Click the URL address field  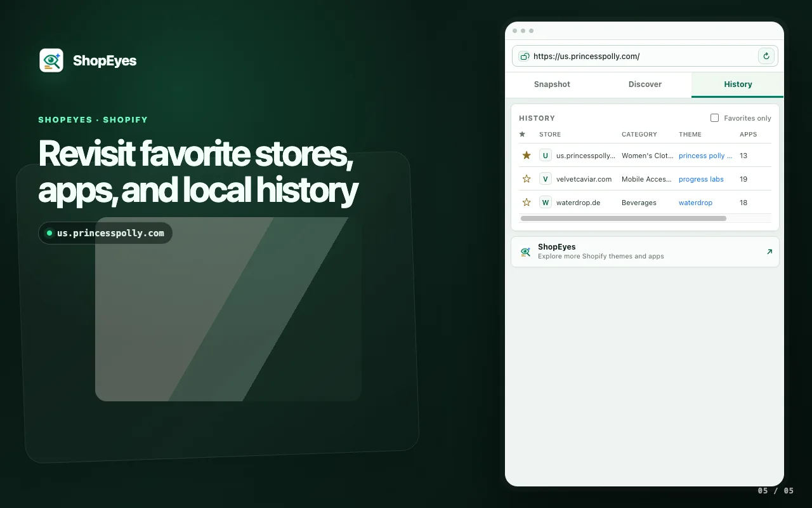click(644, 56)
